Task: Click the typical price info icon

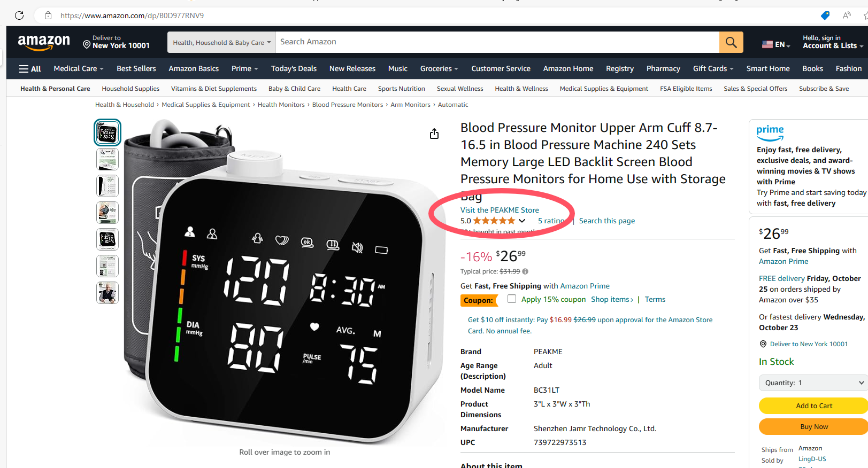Action: coord(525,271)
